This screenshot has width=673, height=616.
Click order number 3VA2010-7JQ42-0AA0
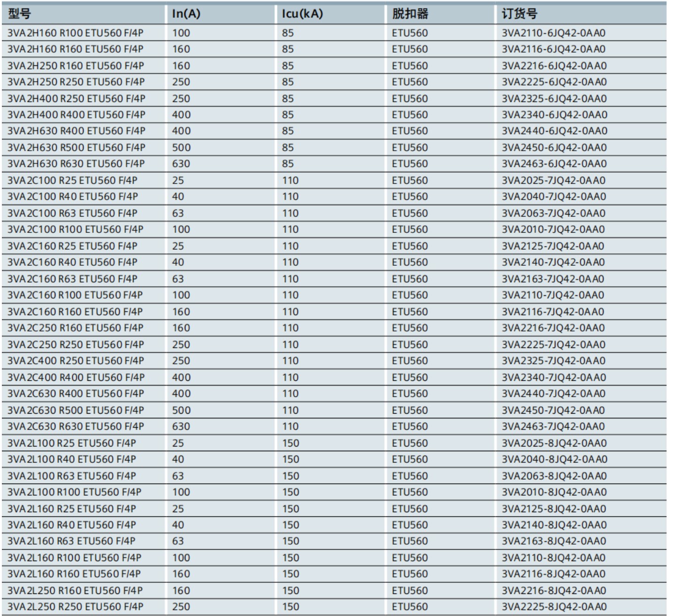553,229
